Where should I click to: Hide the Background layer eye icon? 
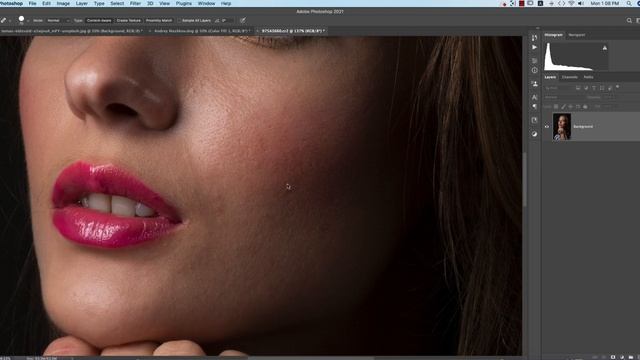click(547, 127)
